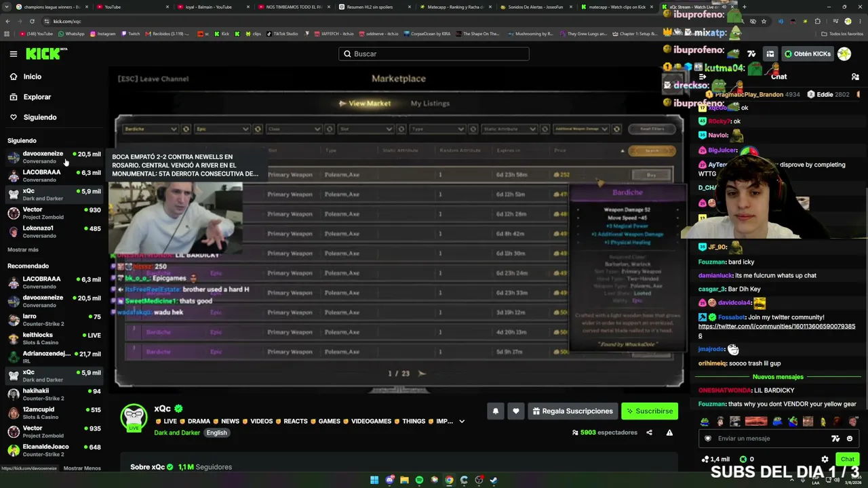Click the KICK logo

pyautogui.click(x=47, y=54)
